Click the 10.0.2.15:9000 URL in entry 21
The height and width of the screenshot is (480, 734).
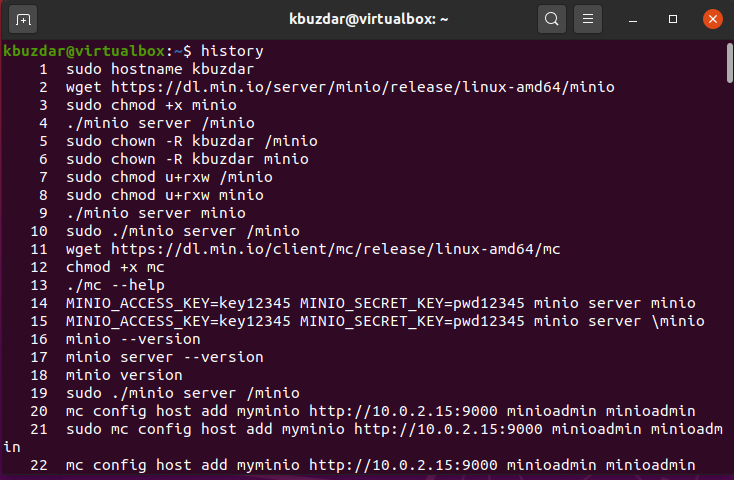tap(447, 429)
